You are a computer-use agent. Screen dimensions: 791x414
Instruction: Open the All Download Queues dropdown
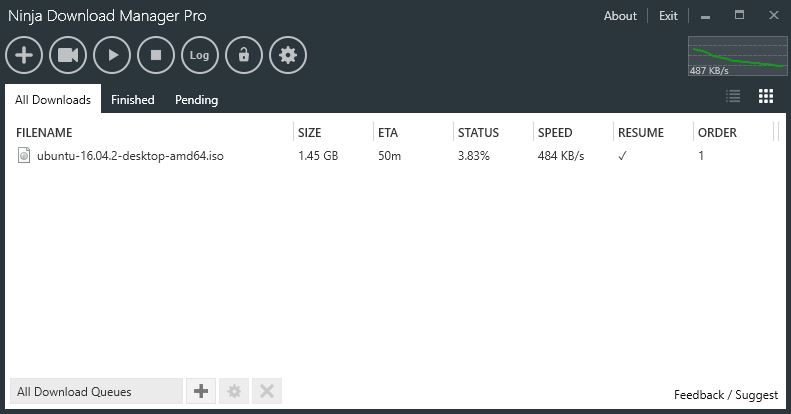pyautogui.click(x=95, y=391)
